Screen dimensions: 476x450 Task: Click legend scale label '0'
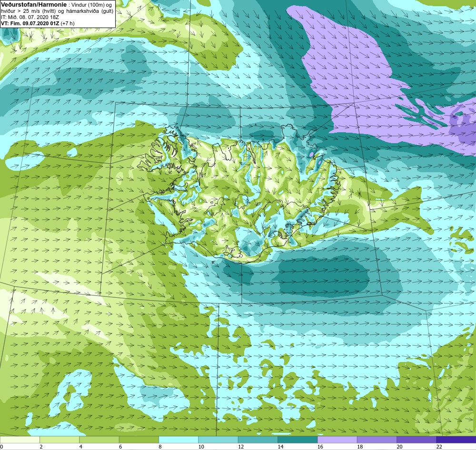tap(1, 446)
